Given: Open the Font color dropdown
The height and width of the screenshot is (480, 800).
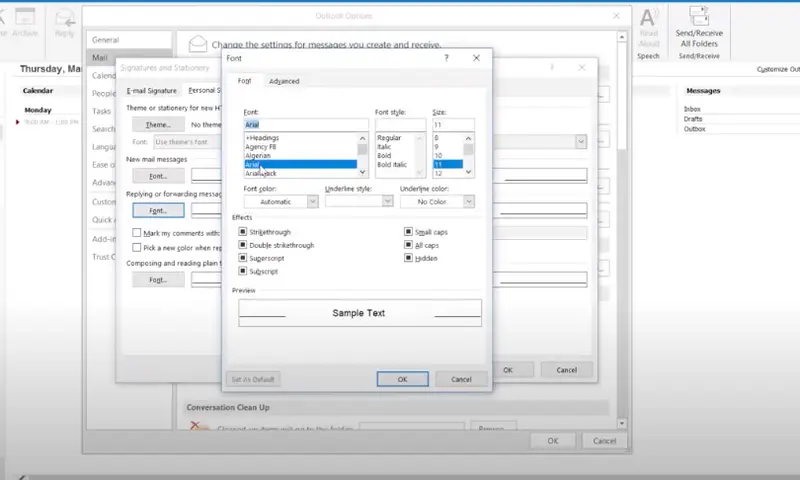Looking at the screenshot, I should [312, 201].
